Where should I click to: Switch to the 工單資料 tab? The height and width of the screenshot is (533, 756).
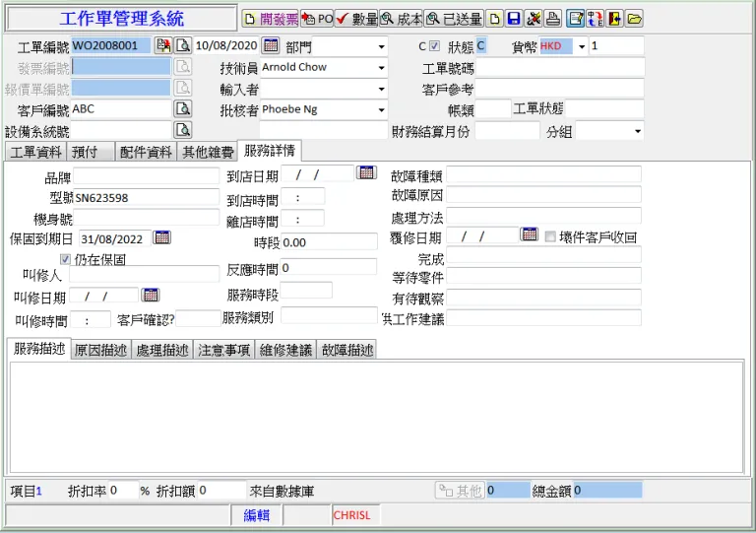pyautogui.click(x=36, y=152)
